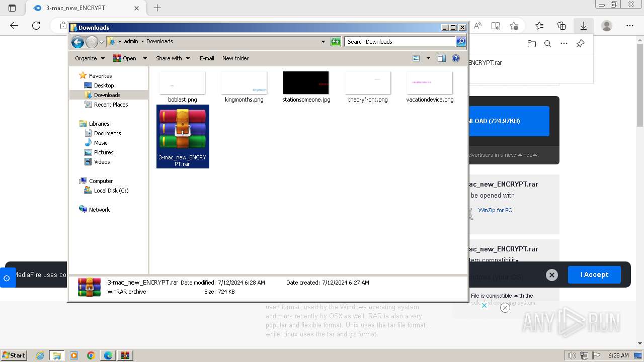Open Chrome from the taskbar

91,355
